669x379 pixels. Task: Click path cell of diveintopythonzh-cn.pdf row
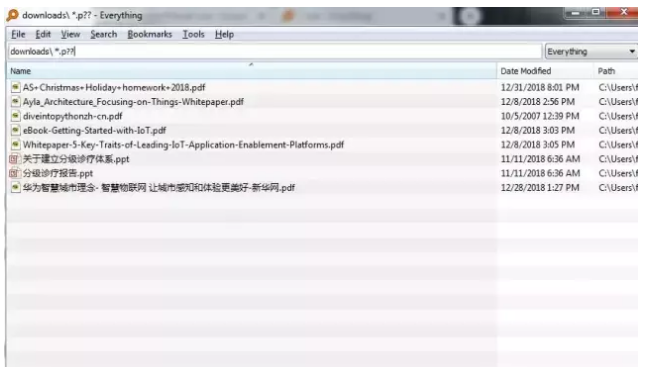tap(618, 116)
